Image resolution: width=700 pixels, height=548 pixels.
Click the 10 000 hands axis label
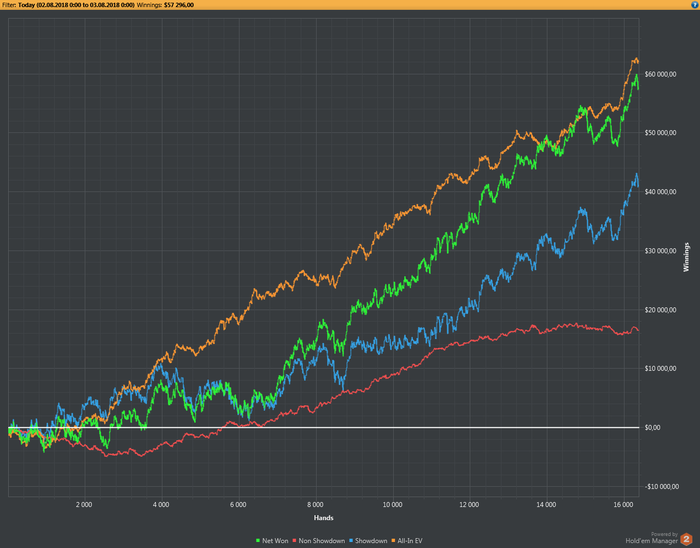pos(392,505)
